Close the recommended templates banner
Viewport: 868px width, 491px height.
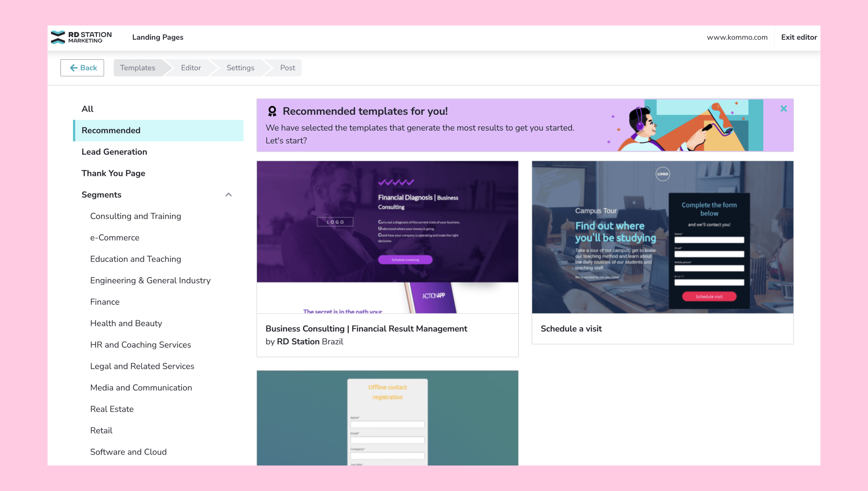[784, 109]
